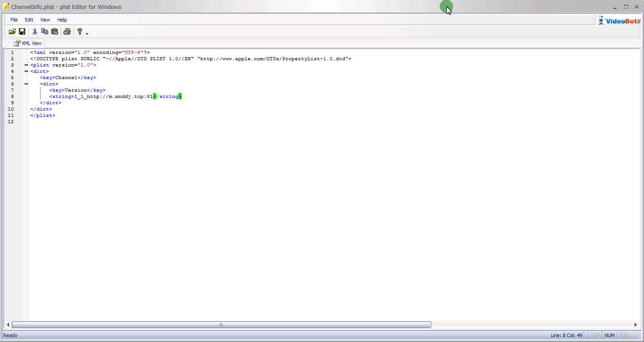This screenshot has width=644, height=342.
Task: Click the Copy toolbar icon
Action: (x=45, y=31)
